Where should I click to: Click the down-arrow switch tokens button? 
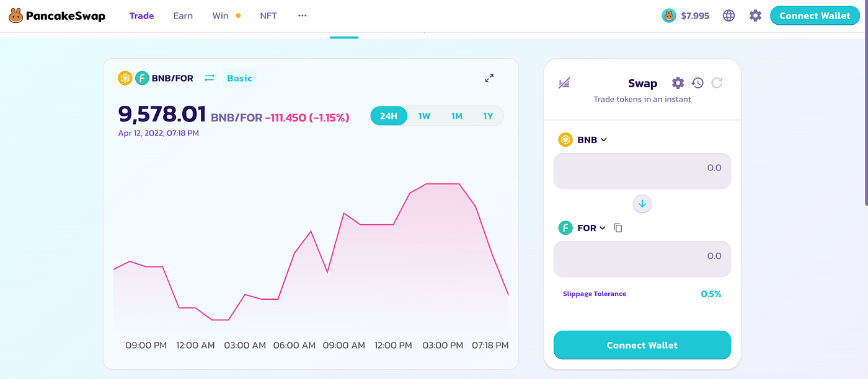[642, 203]
